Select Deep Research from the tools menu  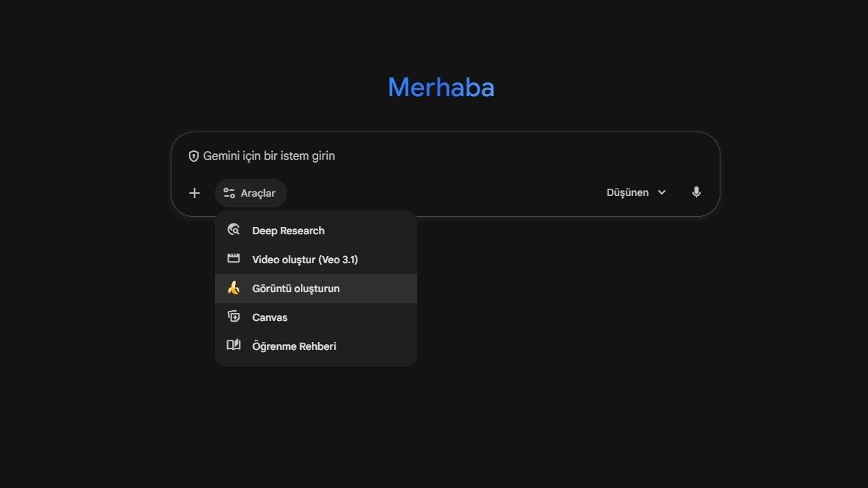point(288,231)
